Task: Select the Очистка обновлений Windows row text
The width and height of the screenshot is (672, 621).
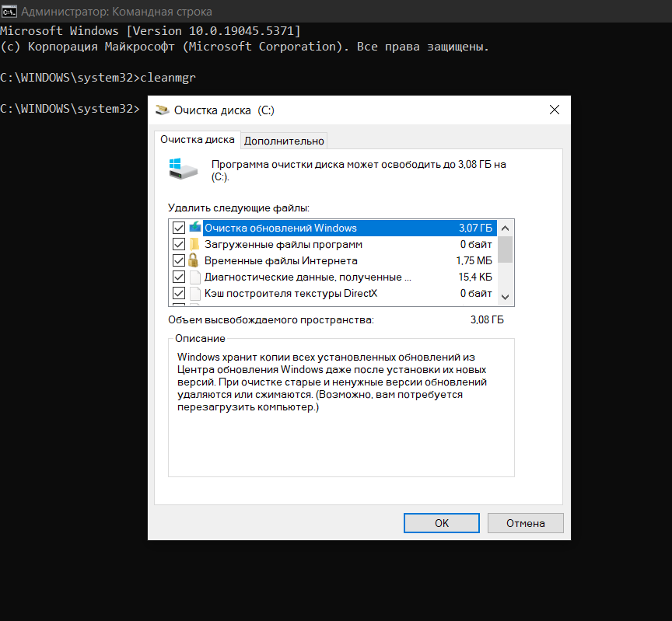Action: pos(280,228)
